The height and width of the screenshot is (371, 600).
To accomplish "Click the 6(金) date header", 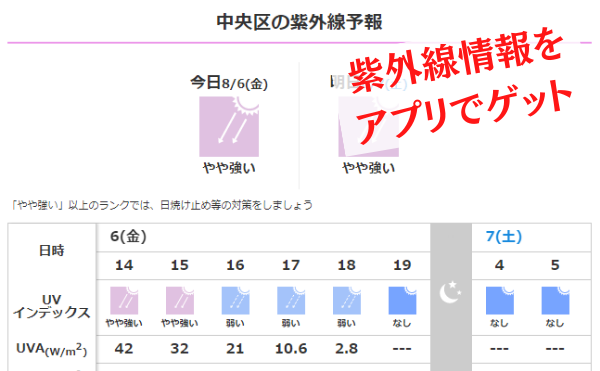I will click(x=128, y=237).
